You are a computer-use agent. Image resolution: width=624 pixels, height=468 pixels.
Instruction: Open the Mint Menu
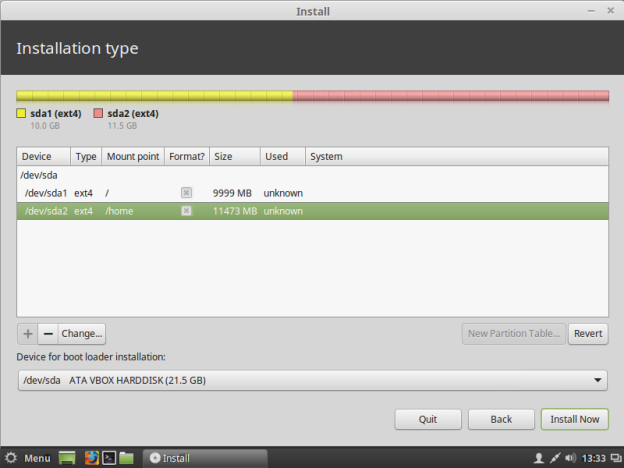pyautogui.click(x=27, y=458)
